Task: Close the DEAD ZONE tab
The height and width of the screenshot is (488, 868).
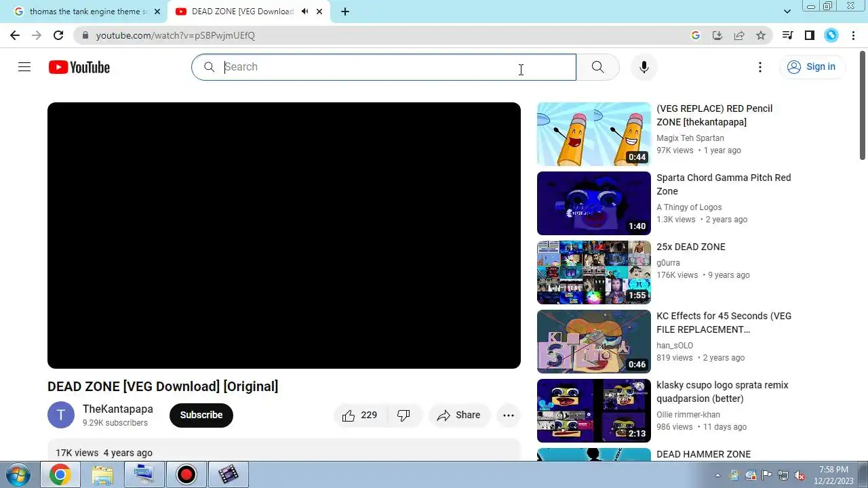Action: pos(319,12)
